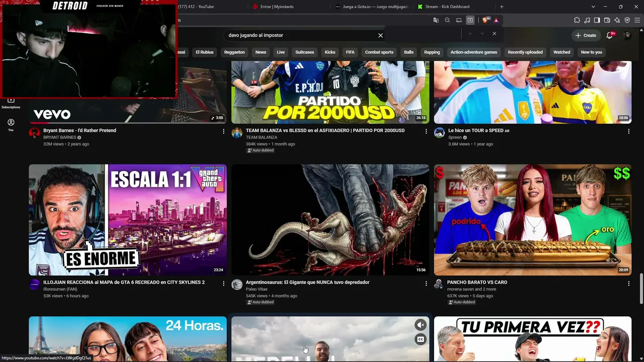Viewport: 644px width, 362px height.
Task: Open the Brave Shields lion icon
Action: tap(485, 20)
